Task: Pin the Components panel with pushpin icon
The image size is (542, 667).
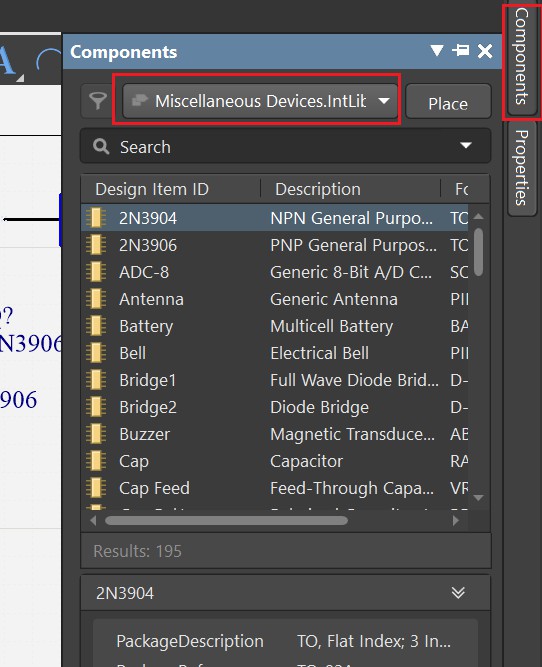Action: [460, 50]
